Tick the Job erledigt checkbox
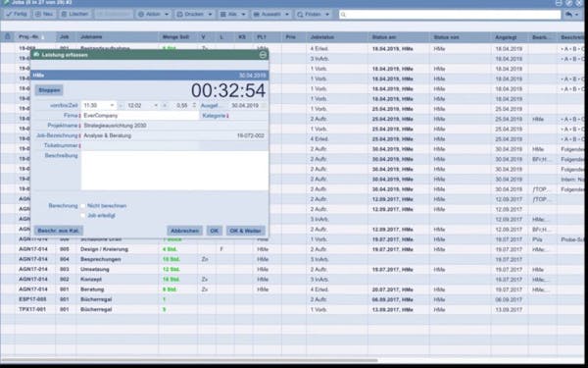Viewport: 588px width, 368px height. click(83, 216)
